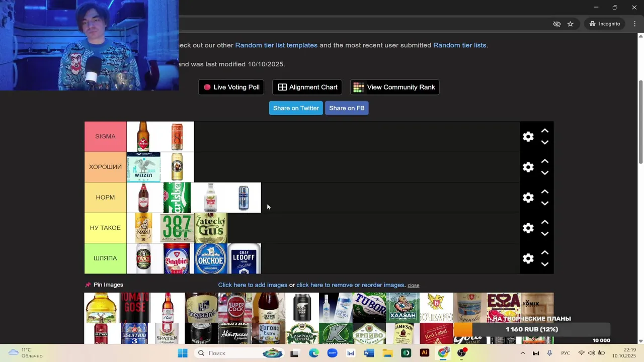The height and width of the screenshot is (362, 644).
Task: Click the Pin Images pushpin label
Action: point(104,285)
